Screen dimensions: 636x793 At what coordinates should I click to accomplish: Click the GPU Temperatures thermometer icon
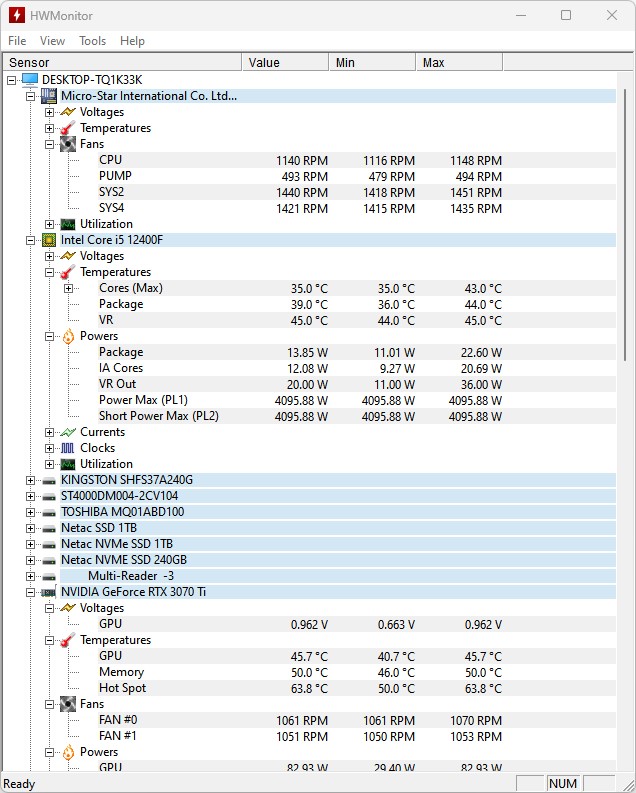[68, 640]
